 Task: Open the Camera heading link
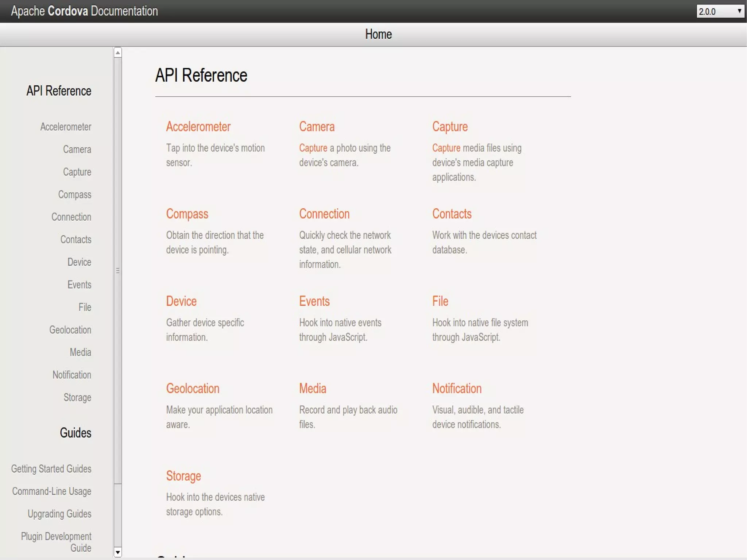pyautogui.click(x=317, y=127)
